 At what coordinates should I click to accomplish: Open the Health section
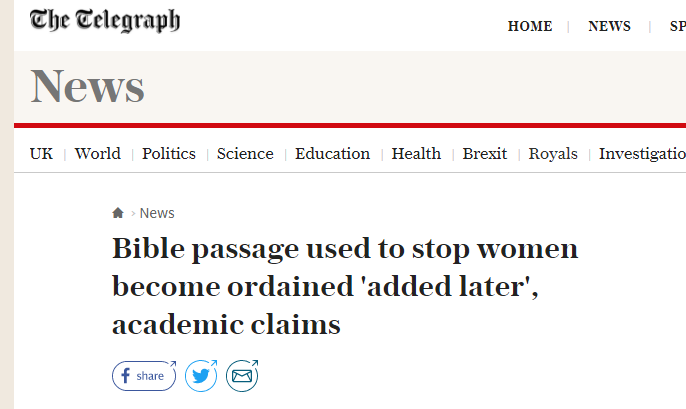pos(416,154)
